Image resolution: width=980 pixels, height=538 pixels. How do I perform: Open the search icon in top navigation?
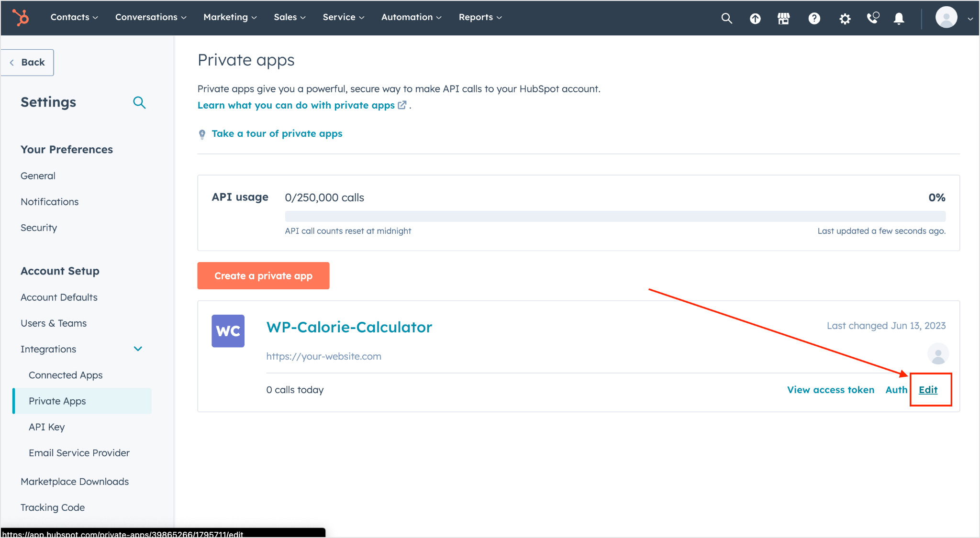click(x=727, y=17)
